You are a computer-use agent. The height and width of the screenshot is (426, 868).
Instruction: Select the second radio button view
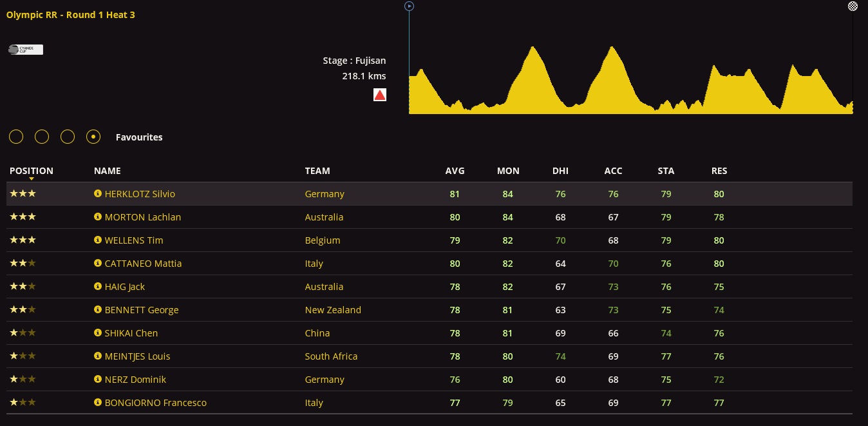42,137
